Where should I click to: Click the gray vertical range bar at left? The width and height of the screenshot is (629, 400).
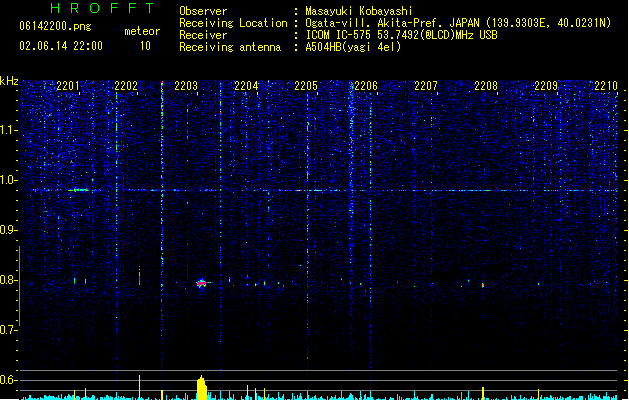point(19,286)
